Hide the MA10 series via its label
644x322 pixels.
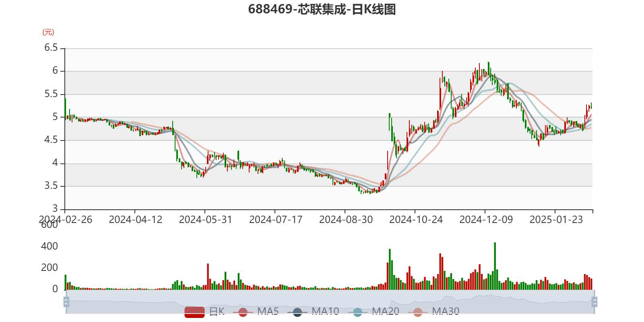coord(325,312)
